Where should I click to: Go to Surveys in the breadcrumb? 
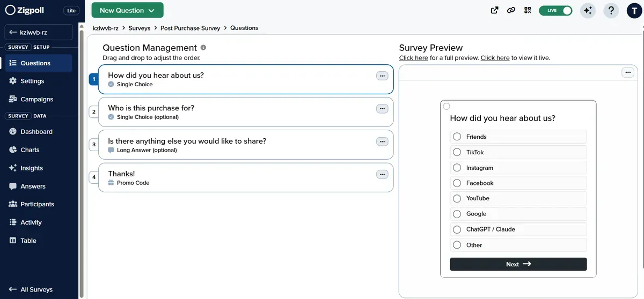pos(140,28)
